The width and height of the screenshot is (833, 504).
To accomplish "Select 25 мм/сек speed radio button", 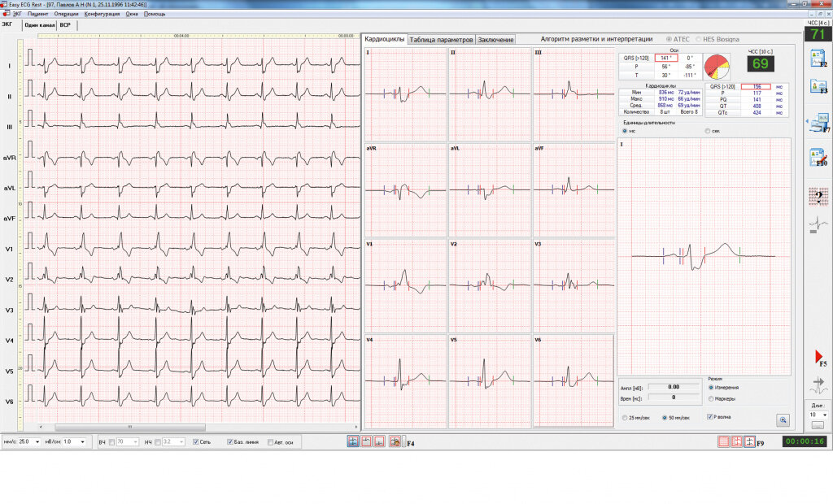I will pyautogui.click(x=625, y=418).
